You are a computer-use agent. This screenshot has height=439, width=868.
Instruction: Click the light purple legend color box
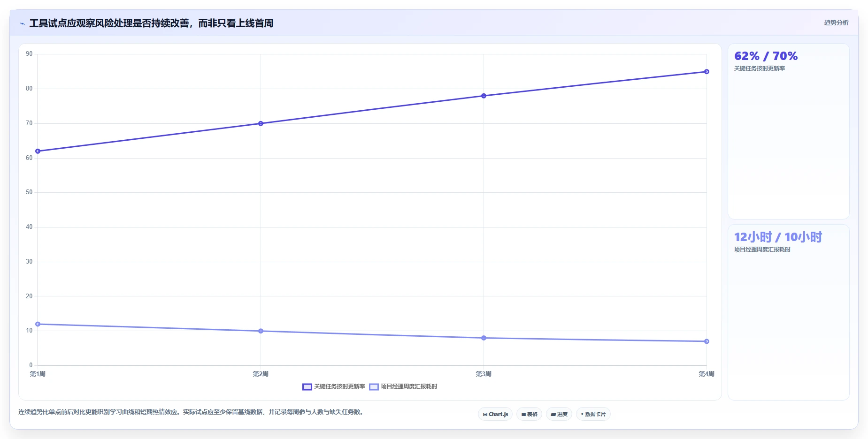[374, 387]
